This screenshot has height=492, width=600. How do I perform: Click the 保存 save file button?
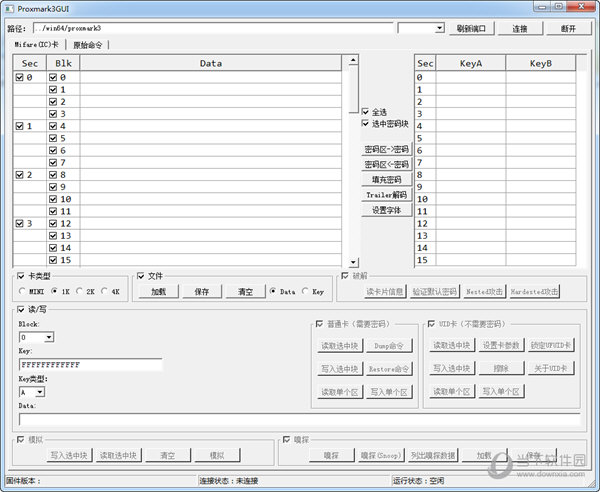(x=202, y=292)
